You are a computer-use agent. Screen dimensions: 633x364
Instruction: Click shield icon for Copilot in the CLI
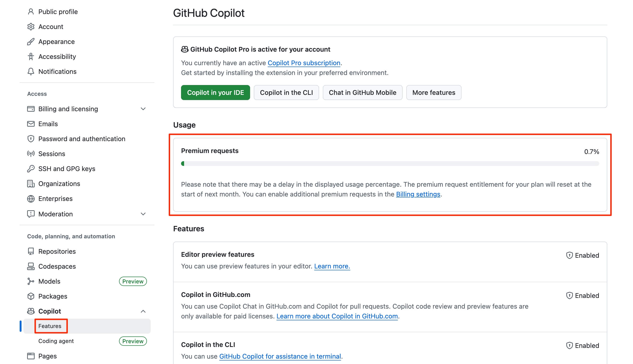[x=569, y=346]
